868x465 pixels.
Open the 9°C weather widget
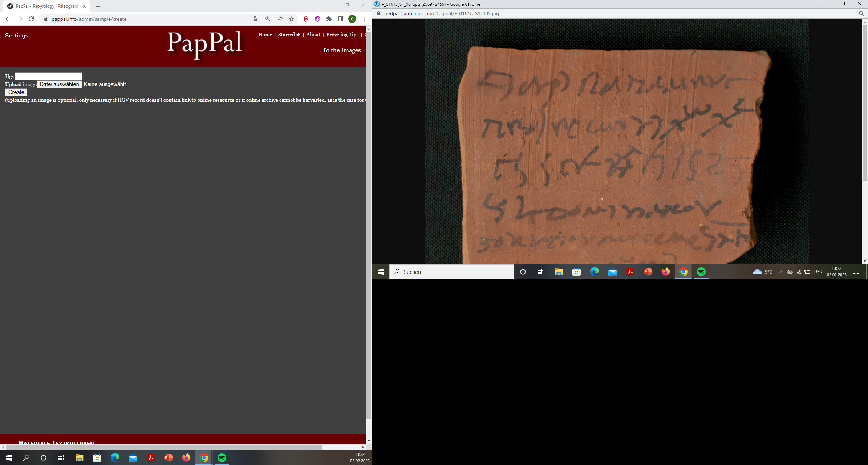coord(763,272)
